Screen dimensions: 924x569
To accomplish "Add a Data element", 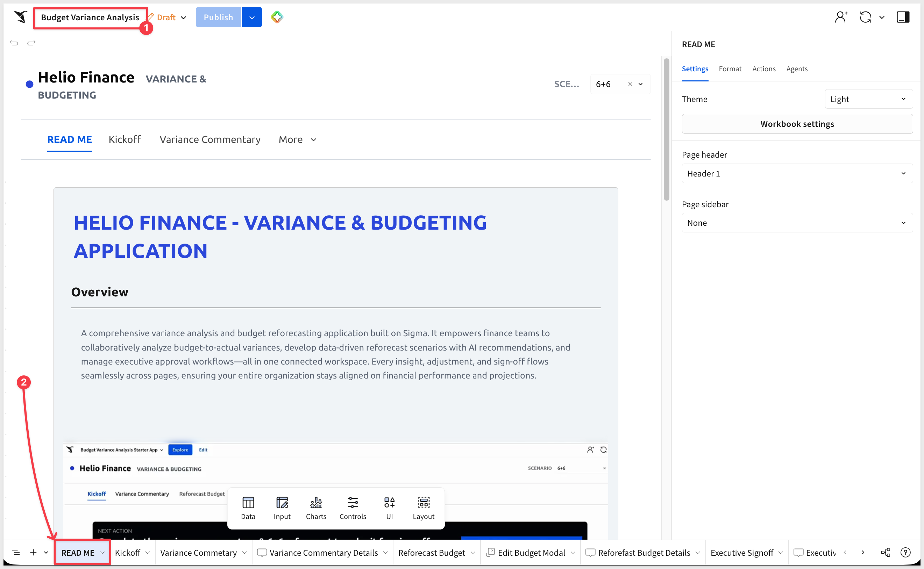I will (x=248, y=508).
